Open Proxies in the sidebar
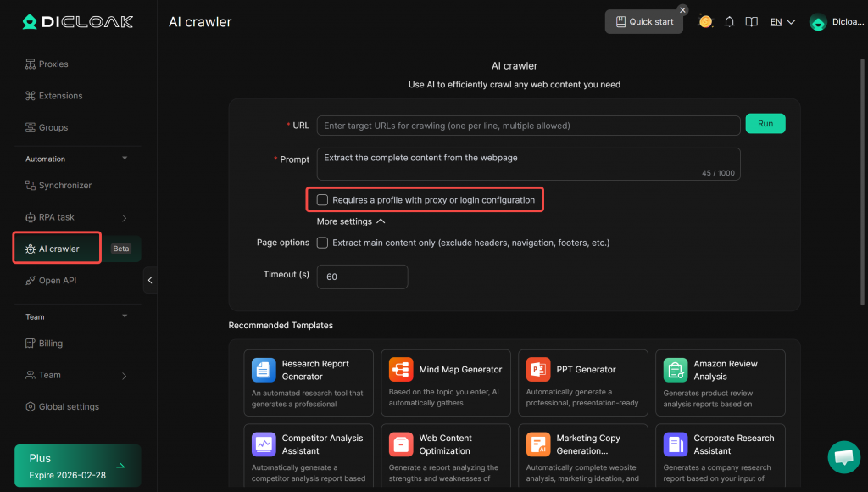Image resolution: width=868 pixels, height=492 pixels. (x=53, y=64)
